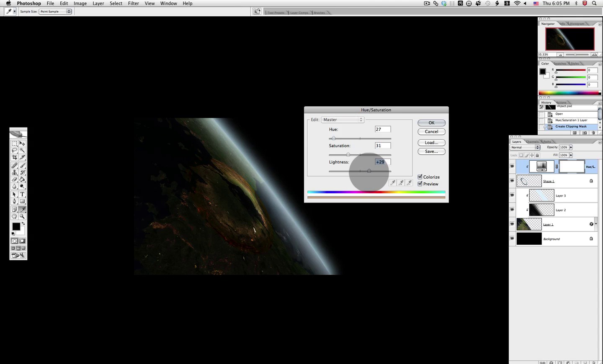
Task: Open the Layer menu
Action: click(x=98, y=3)
